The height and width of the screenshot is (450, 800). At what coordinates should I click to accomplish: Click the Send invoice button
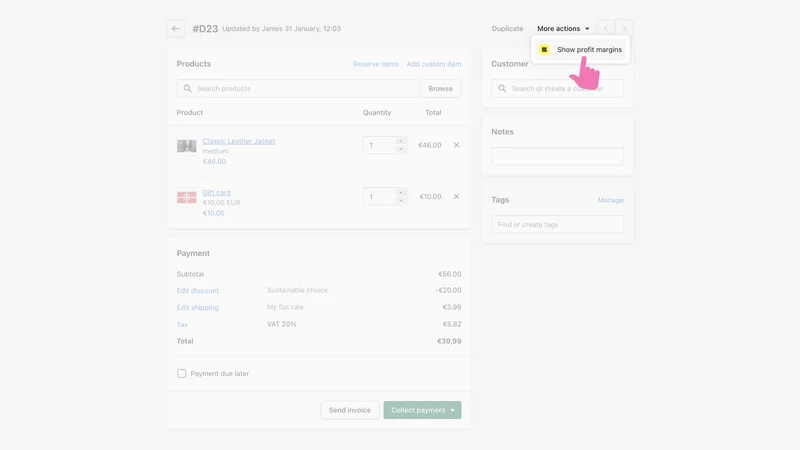click(349, 410)
